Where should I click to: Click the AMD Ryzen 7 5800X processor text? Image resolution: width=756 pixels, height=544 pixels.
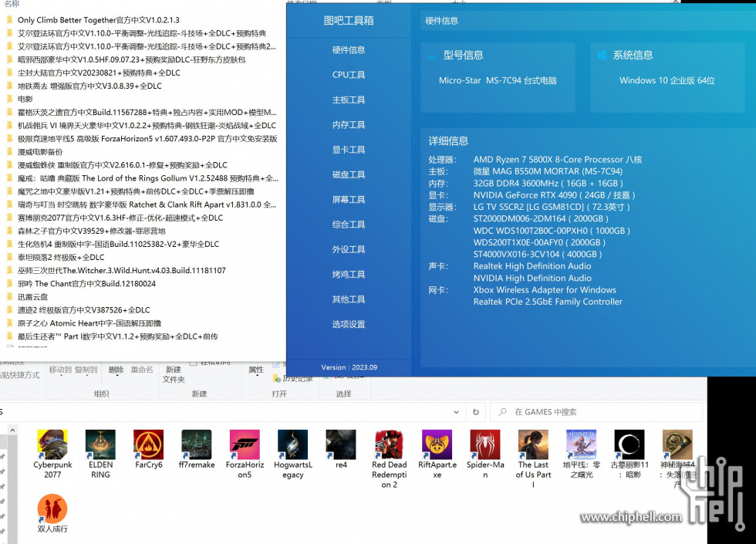coord(558,160)
